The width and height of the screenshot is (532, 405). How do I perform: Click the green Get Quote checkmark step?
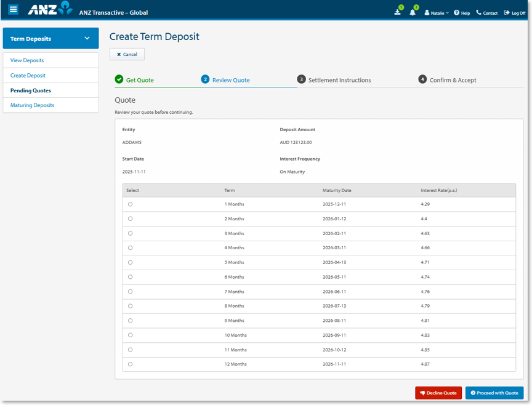click(119, 79)
